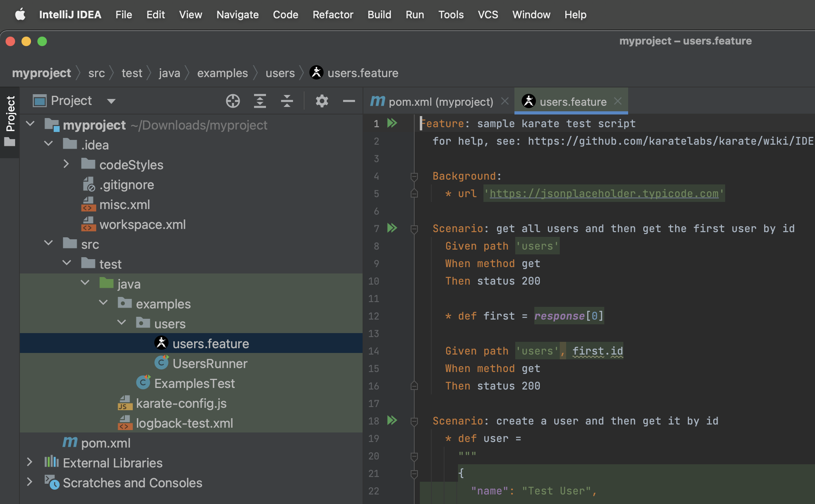Close the users.feature editor tab
Screen dimensions: 815x504
[x=618, y=101]
